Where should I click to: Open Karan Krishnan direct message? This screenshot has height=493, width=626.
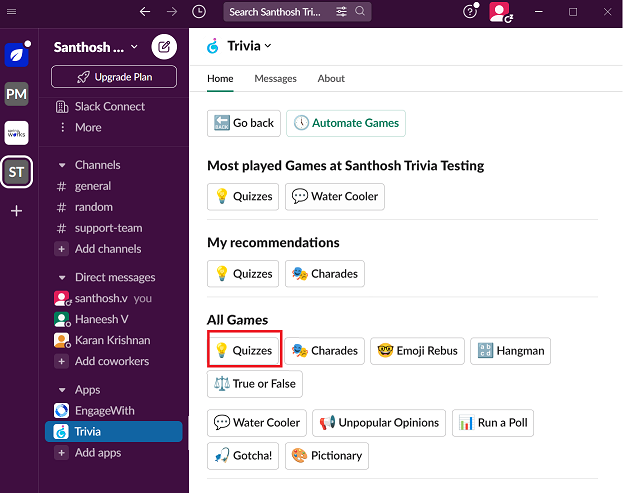point(114,340)
